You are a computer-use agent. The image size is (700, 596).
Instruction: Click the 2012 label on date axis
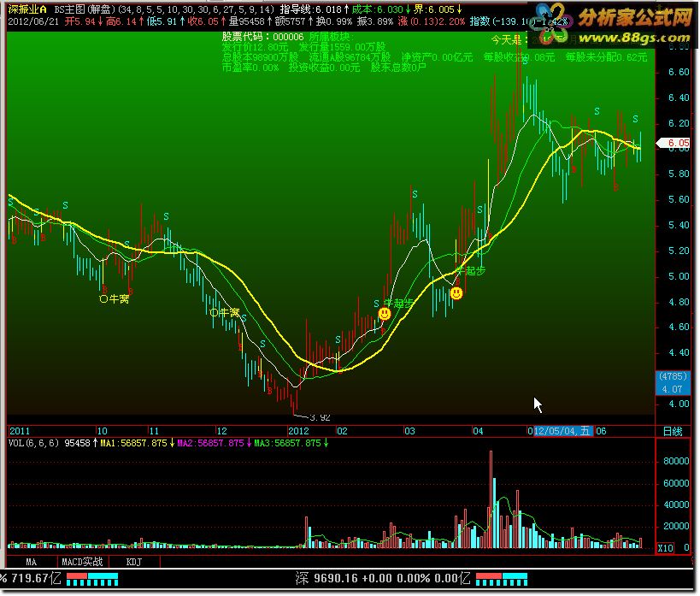(298, 431)
